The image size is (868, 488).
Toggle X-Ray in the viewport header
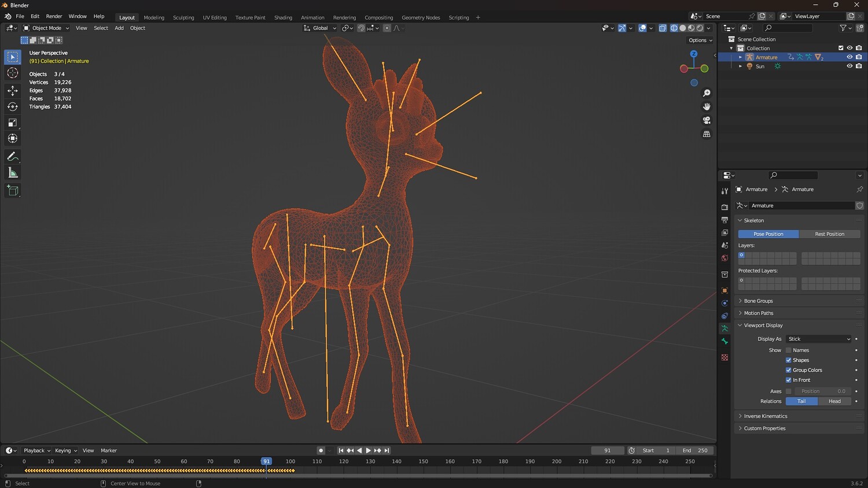[x=663, y=28]
